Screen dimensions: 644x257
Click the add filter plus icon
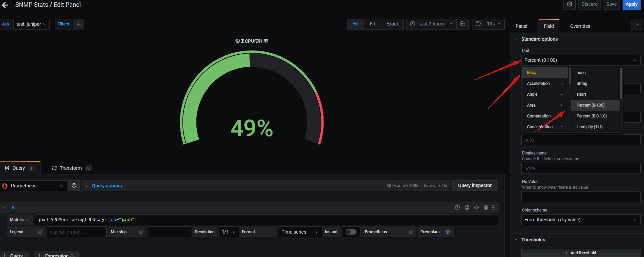[x=79, y=24]
